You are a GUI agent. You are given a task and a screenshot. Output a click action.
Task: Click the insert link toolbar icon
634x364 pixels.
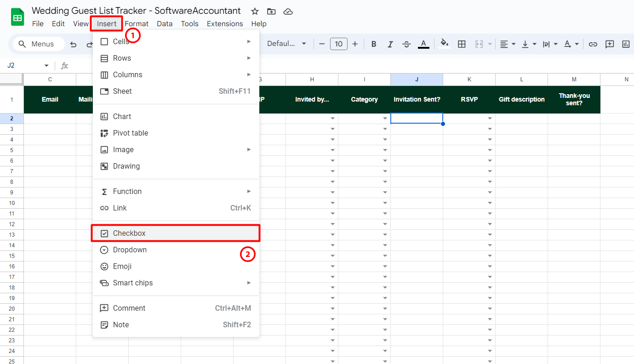click(x=593, y=44)
